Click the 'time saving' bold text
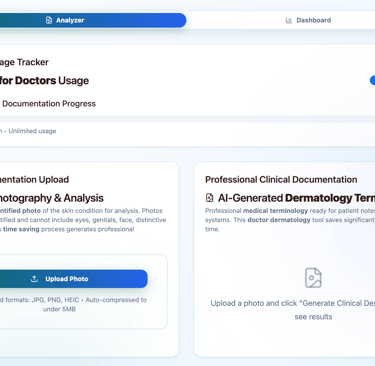 (21, 229)
